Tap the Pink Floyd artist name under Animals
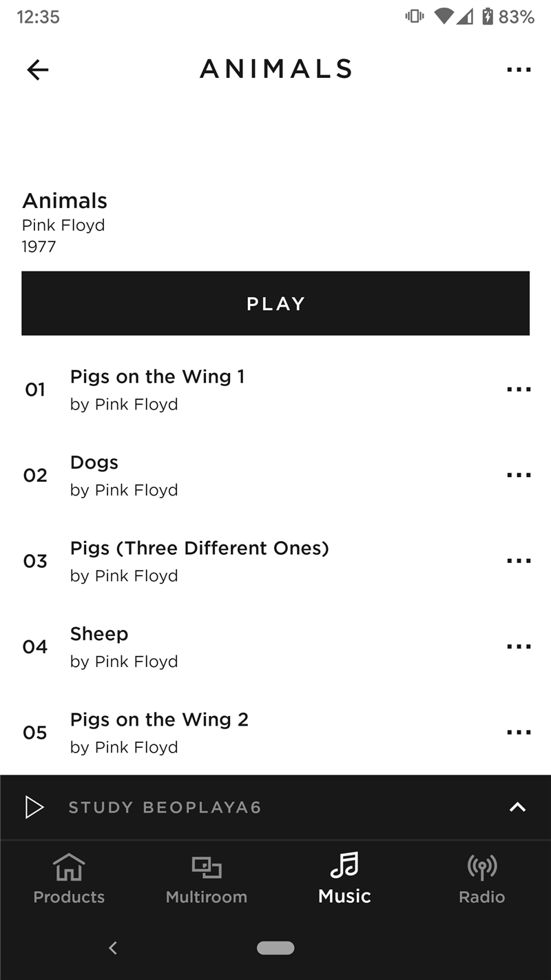Screen dimensions: 551x980 (x=63, y=225)
